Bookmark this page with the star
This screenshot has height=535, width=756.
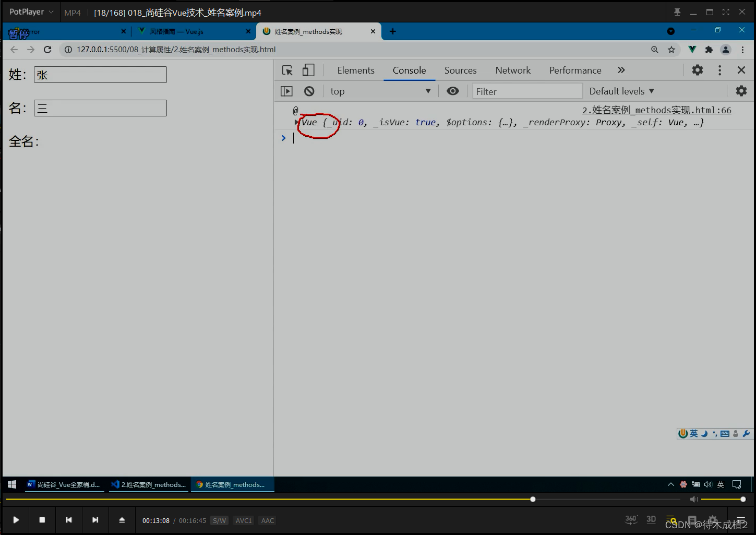pyautogui.click(x=671, y=50)
